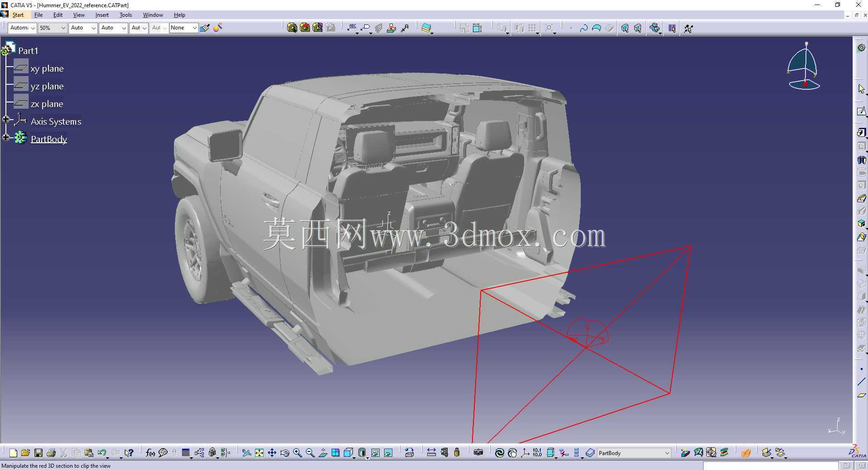Click the Painter brush icon in graphic properties
Screen dimensions: 868x470
tap(204, 28)
